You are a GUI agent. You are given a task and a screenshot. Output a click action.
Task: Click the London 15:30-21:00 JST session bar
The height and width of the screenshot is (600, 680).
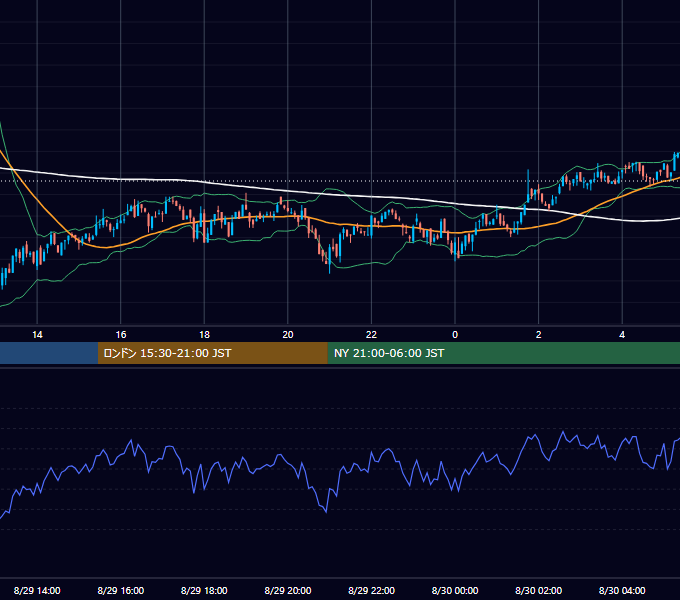pyautogui.click(x=212, y=353)
